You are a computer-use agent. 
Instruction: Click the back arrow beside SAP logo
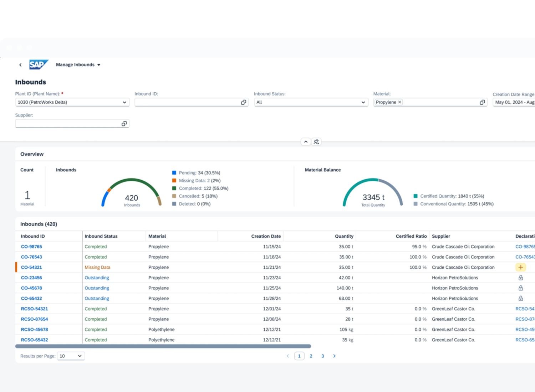(x=20, y=65)
